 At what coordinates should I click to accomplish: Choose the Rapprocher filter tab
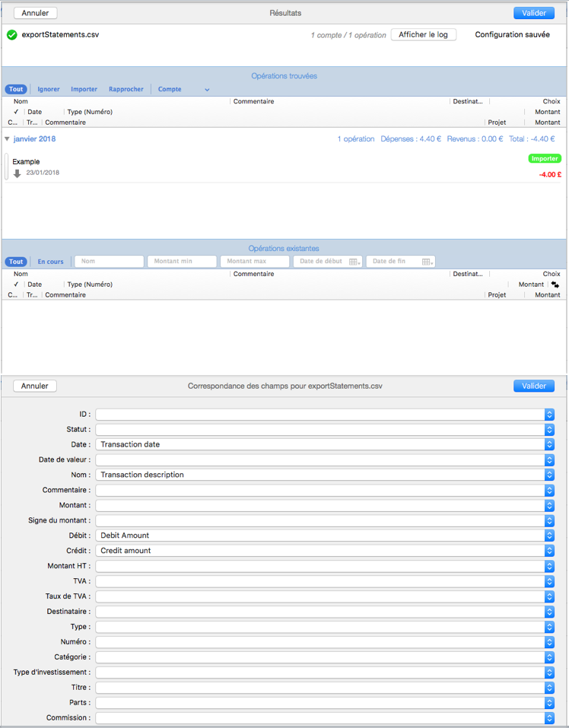click(x=126, y=89)
